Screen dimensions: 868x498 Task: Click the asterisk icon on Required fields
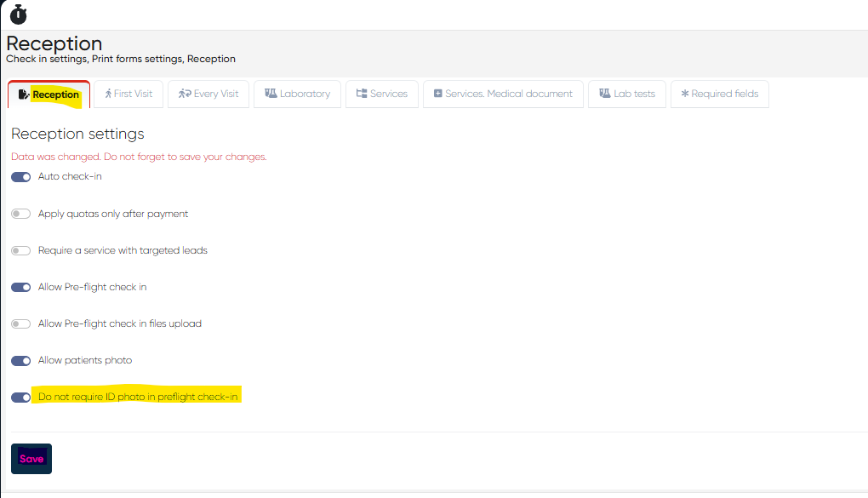pyautogui.click(x=684, y=94)
